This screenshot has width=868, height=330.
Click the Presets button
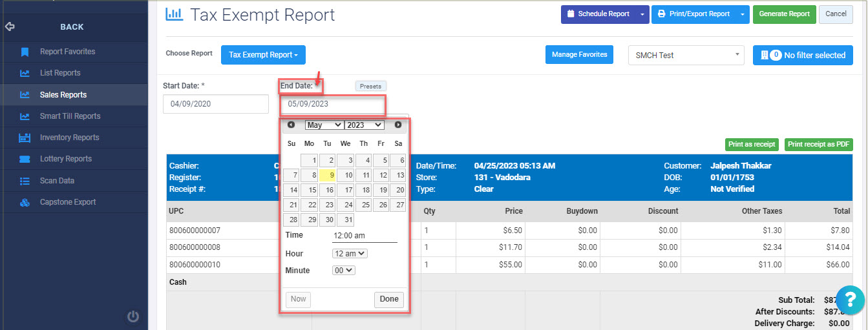pos(370,86)
